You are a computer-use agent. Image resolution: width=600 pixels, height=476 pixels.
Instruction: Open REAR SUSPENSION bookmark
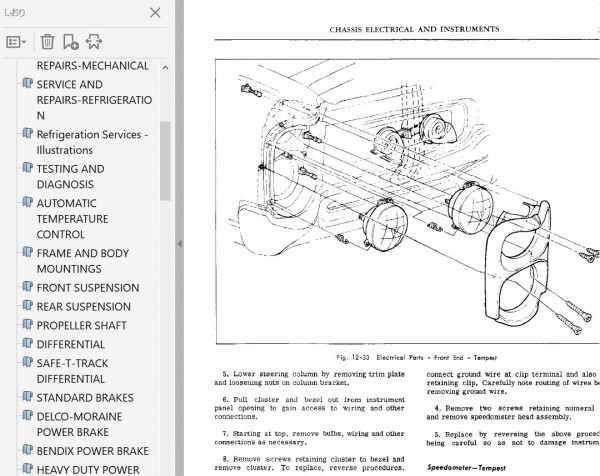click(x=83, y=306)
